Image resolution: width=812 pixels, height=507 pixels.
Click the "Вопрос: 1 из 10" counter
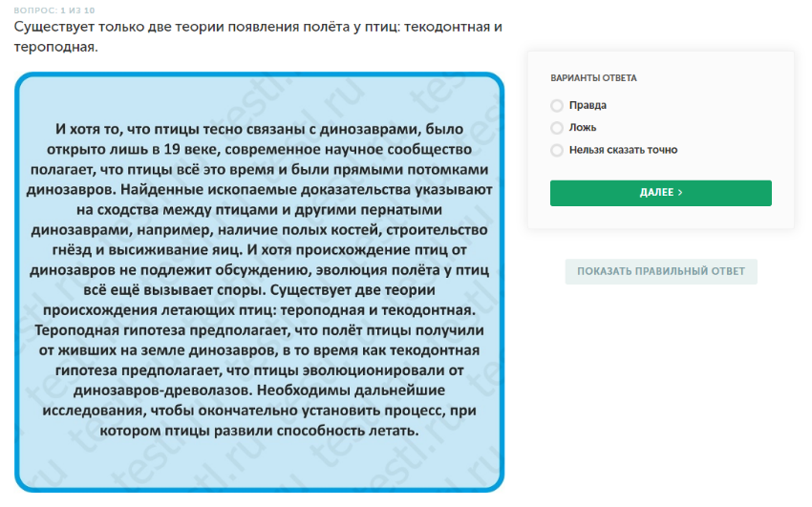point(54,10)
